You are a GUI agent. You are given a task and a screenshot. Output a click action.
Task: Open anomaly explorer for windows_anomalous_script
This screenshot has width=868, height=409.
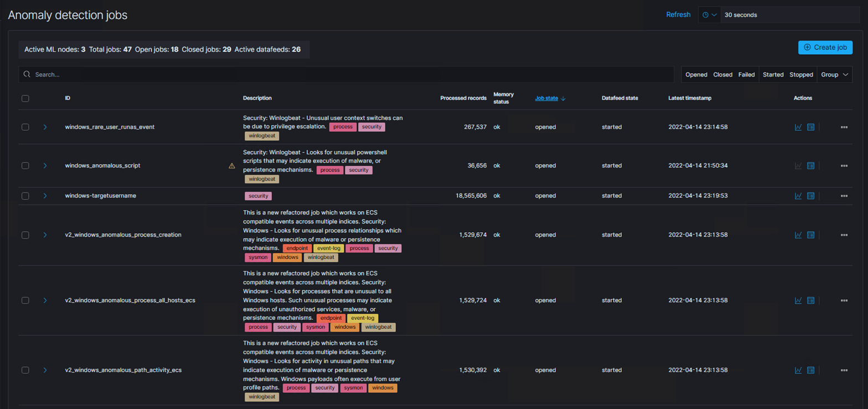[x=810, y=166]
